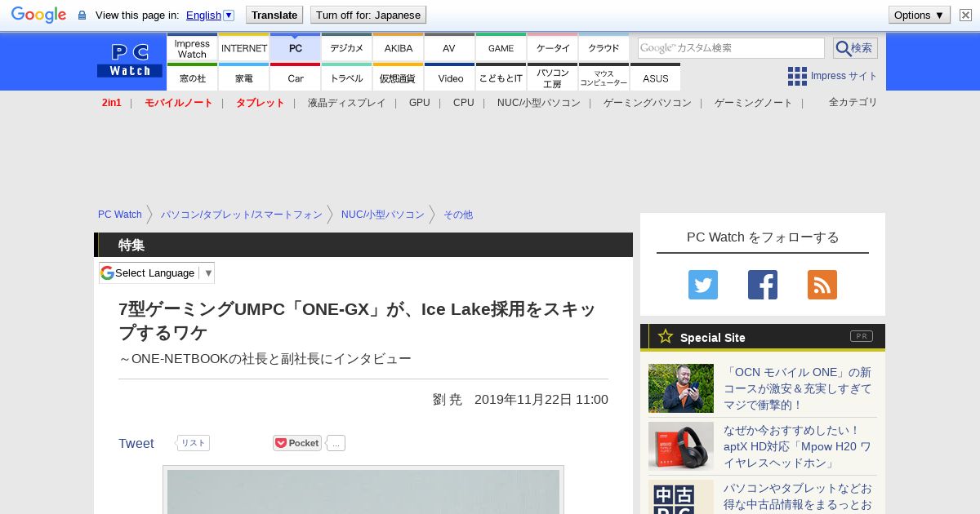Open the 仮想通貨 tab
The height and width of the screenshot is (514, 980).
click(x=399, y=78)
